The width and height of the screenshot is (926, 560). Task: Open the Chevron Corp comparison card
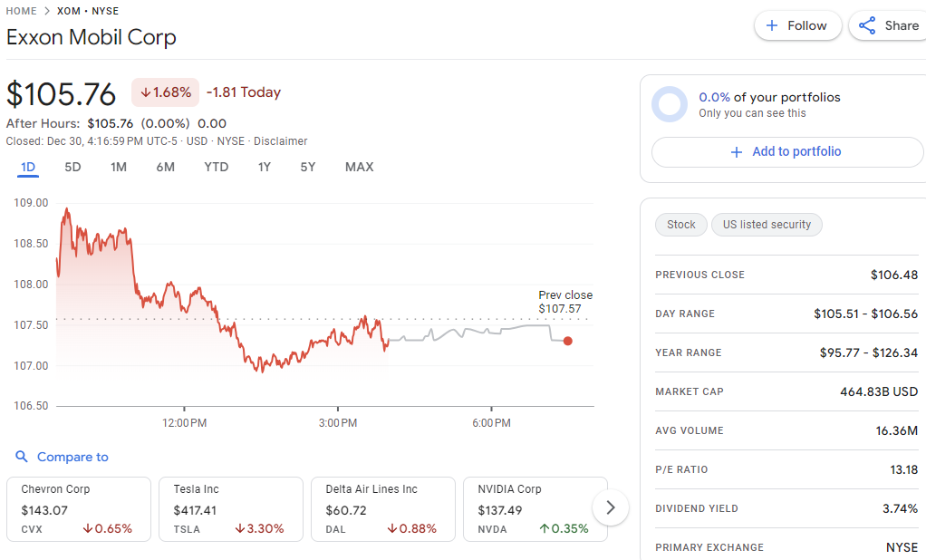pos(79,509)
